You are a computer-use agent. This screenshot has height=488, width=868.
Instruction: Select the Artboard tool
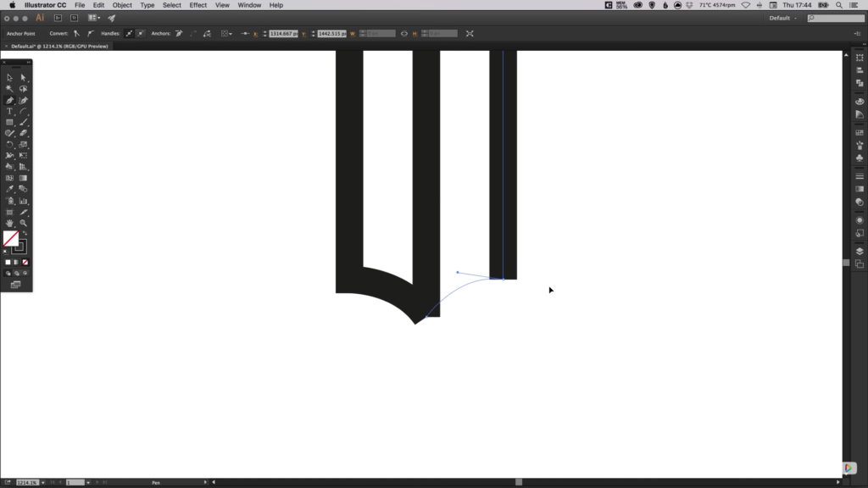pos(9,212)
